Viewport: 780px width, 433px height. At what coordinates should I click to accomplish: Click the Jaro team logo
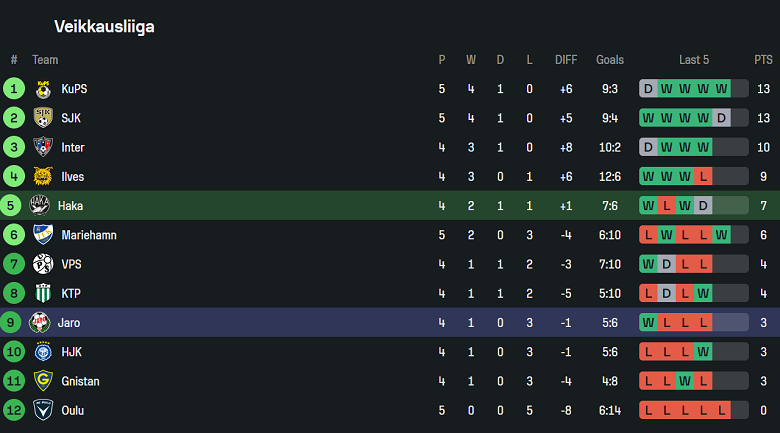40,323
